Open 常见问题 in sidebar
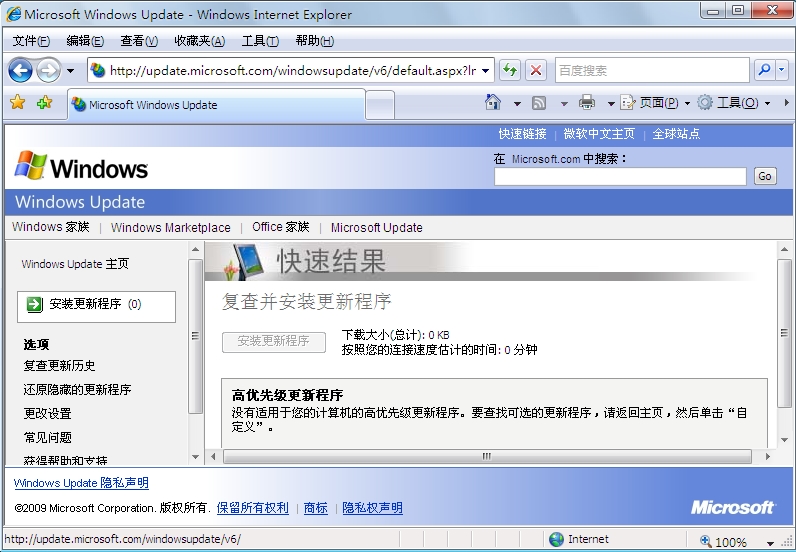Image resolution: width=796 pixels, height=552 pixels. [x=47, y=437]
